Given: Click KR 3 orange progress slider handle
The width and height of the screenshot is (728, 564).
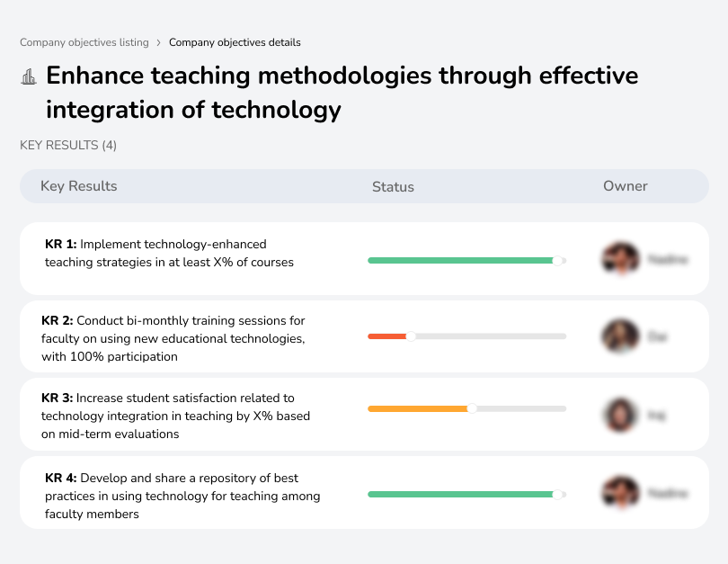Looking at the screenshot, I should (x=472, y=408).
